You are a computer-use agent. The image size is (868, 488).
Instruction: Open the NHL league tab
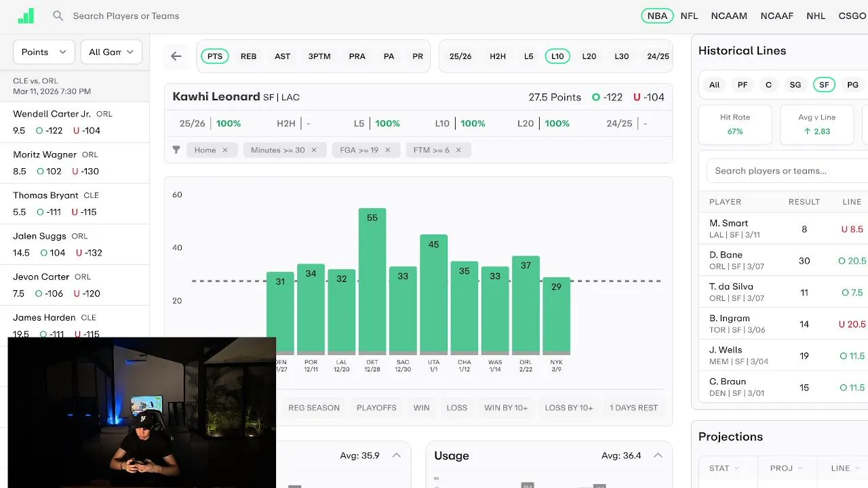[x=816, y=16]
